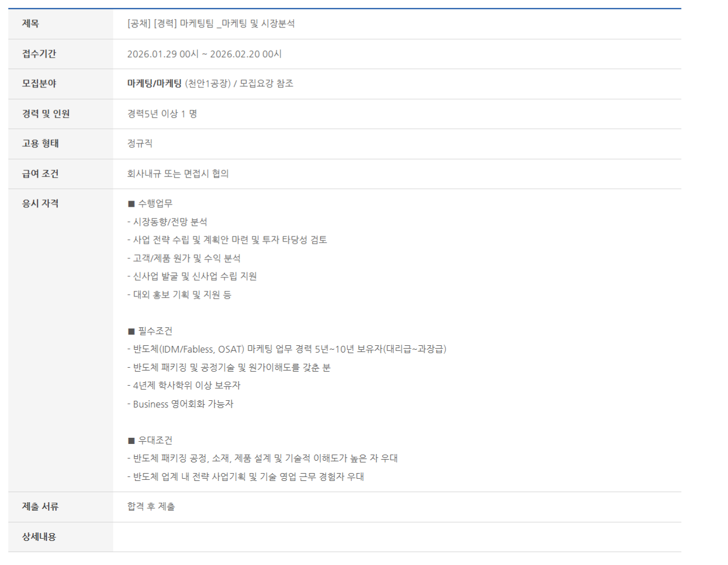Image resolution: width=728 pixels, height=565 pixels.
Task: Click the '경력5년 이상 1 명' value
Action: (x=162, y=114)
